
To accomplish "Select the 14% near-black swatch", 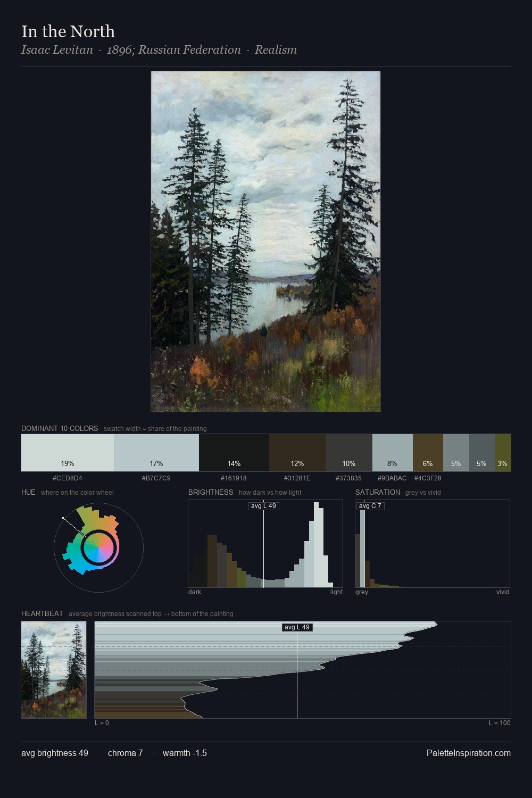I will (234, 453).
